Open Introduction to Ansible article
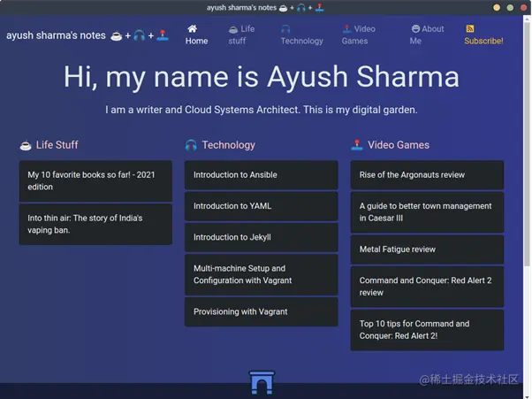The width and height of the screenshot is (532, 399). tap(262, 175)
